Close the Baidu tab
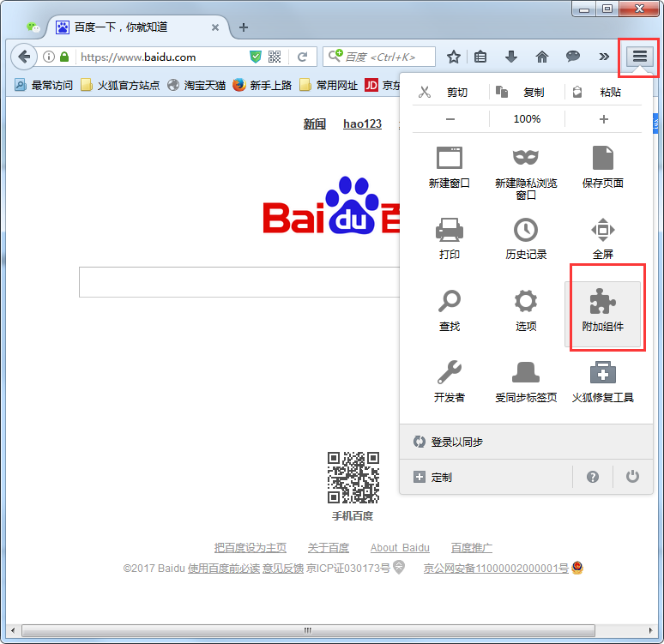The width and height of the screenshot is (664, 644). [215, 27]
